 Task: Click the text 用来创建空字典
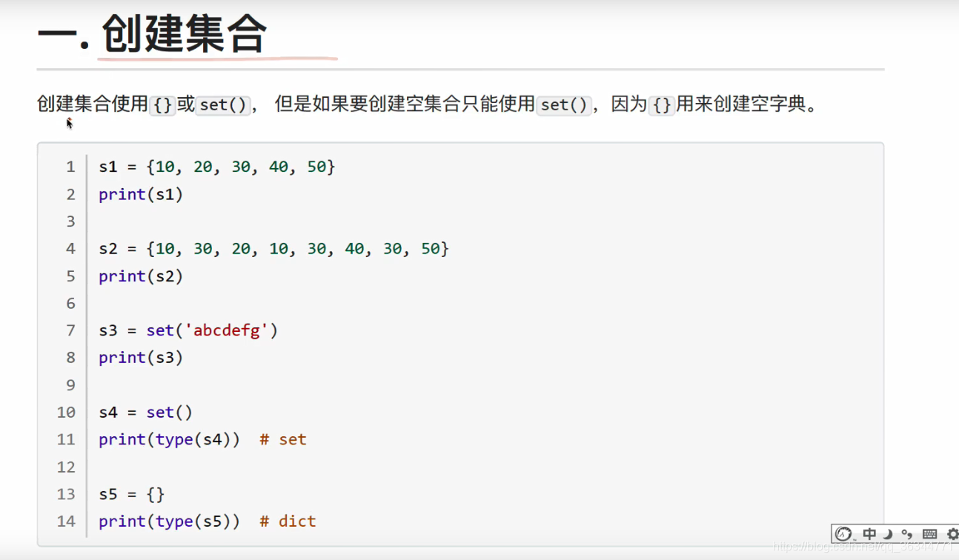tap(740, 104)
